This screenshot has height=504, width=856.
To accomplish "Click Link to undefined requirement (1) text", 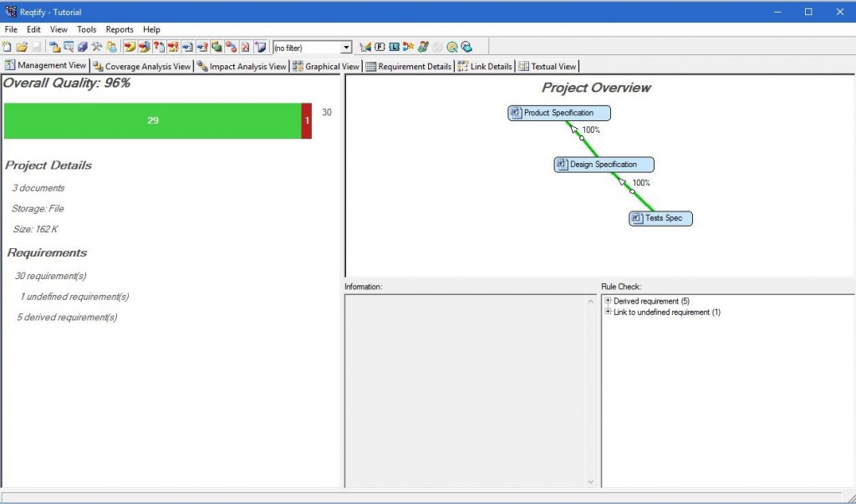I will point(667,313).
